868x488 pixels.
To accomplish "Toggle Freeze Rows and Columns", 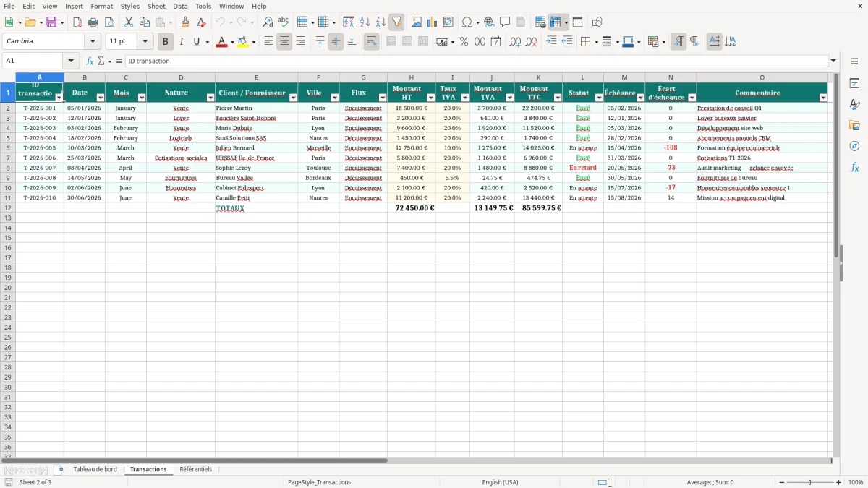I will [556, 22].
